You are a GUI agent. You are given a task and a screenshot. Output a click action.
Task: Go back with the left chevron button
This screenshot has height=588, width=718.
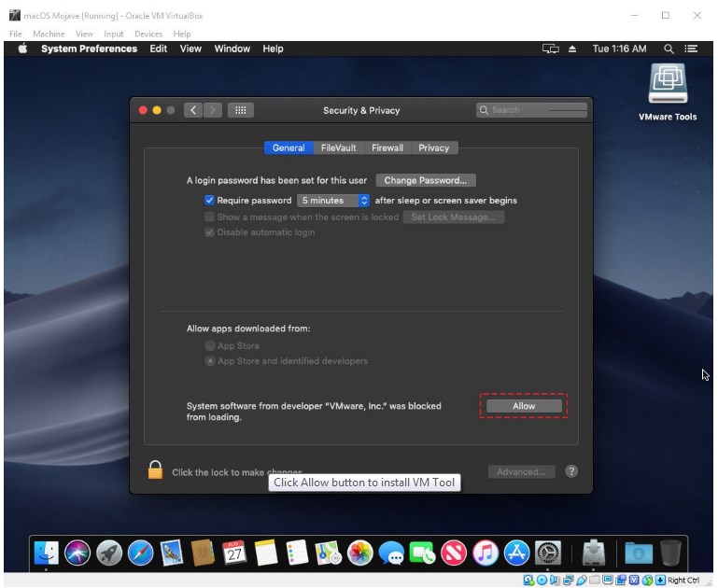(x=193, y=110)
